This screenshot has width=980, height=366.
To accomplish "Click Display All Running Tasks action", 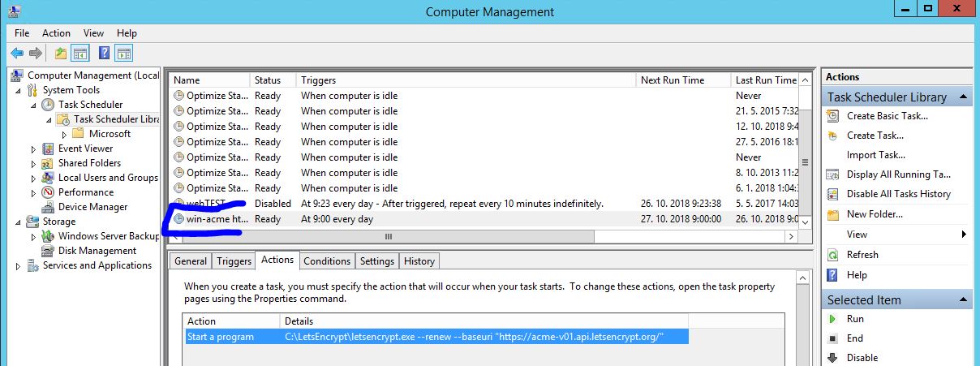I will (x=898, y=174).
